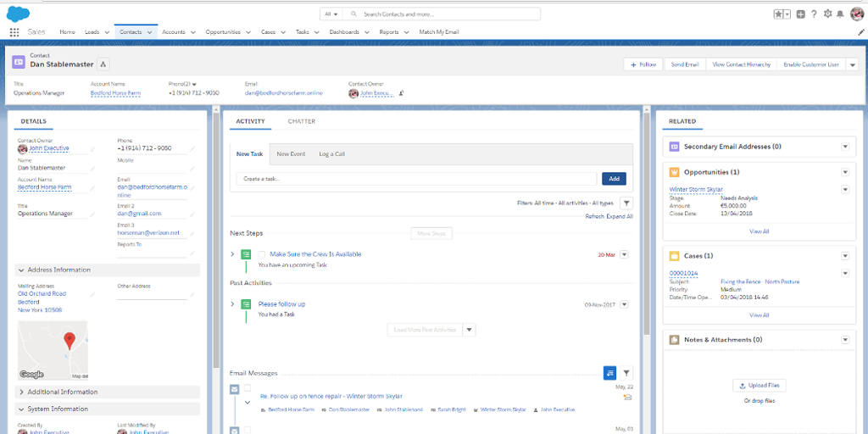Open the Setup gear icon
This screenshot has height=434, width=868.
(827, 14)
